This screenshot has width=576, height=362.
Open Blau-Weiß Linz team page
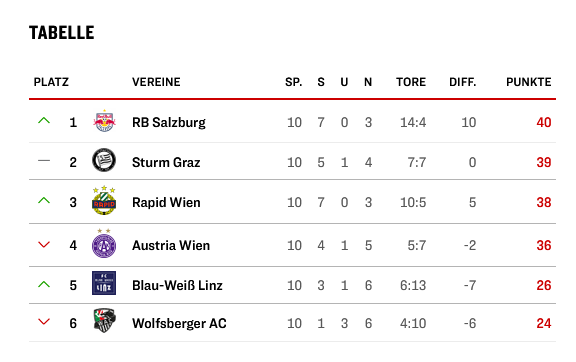pos(177,285)
